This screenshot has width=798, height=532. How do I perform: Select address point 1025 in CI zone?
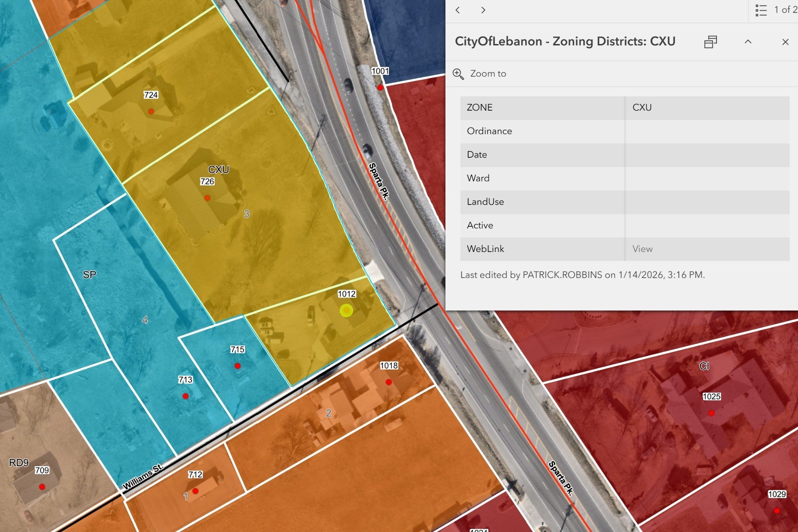(x=711, y=413)
